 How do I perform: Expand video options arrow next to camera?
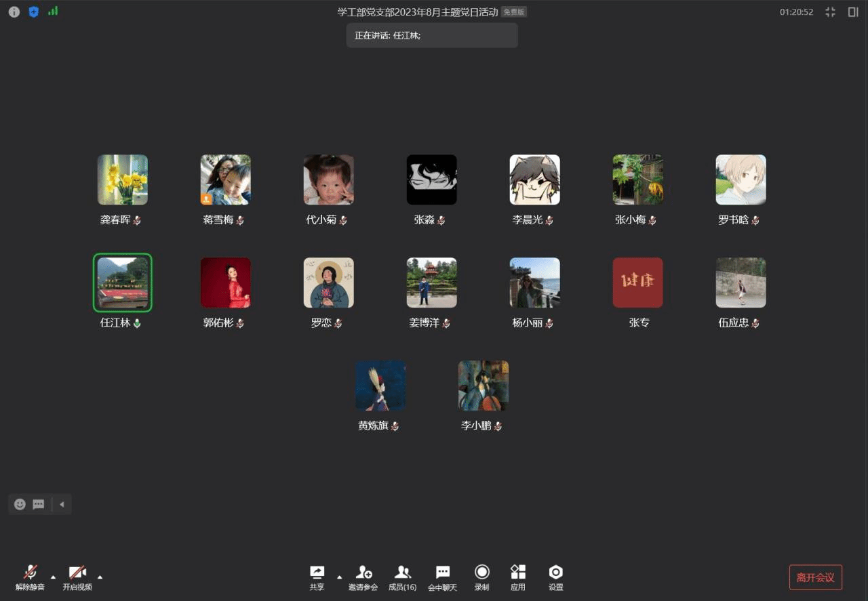100,577
